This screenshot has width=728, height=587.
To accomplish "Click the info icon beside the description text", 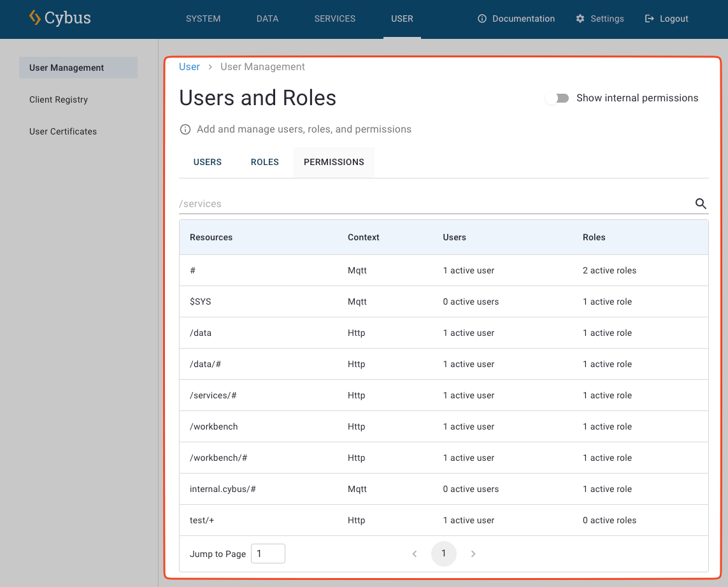I will (x=185, y=129).
